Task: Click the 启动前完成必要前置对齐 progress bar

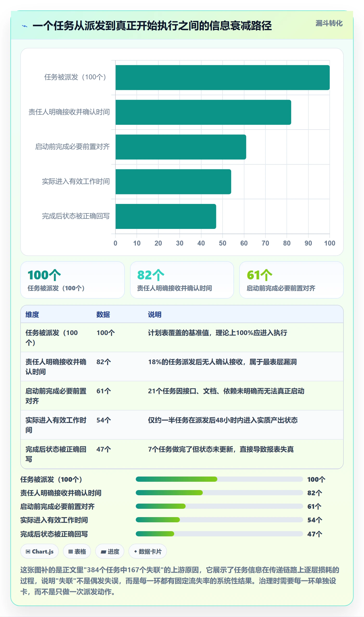Action: [x=219, y=506]
